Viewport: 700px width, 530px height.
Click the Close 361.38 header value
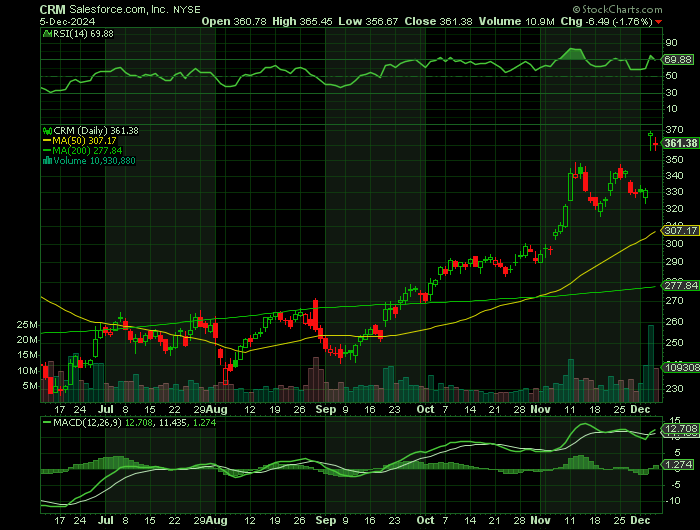click(438, 21)
